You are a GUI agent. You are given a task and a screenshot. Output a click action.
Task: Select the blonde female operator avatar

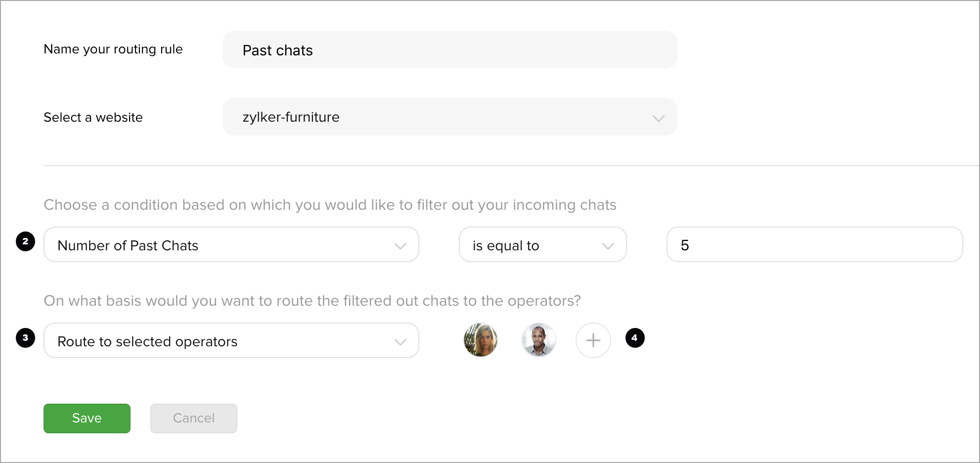coord(481,340)
